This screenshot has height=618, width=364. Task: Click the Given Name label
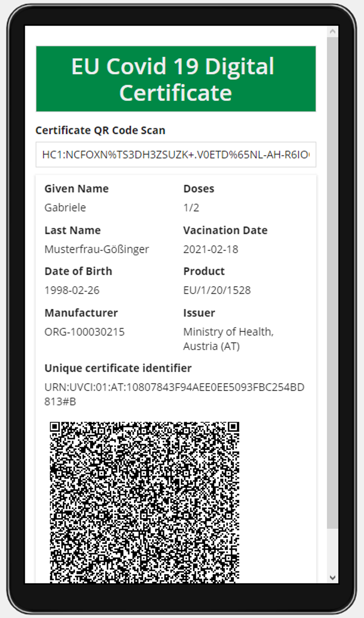(x=76, y=189)
